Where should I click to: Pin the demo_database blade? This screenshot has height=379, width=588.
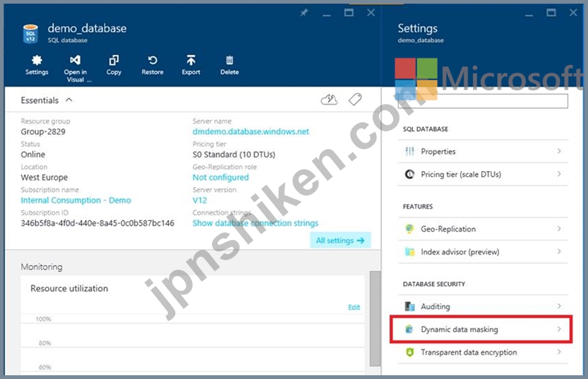pyautogui.click(x=304, y=13)
